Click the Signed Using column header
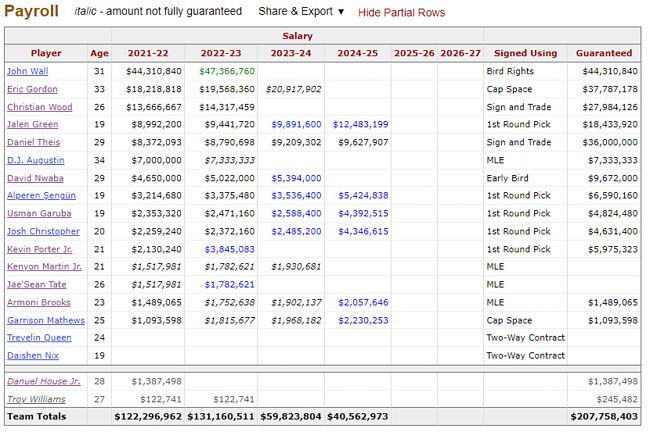Viewport: 650px width, 432px height. [525, 53]
